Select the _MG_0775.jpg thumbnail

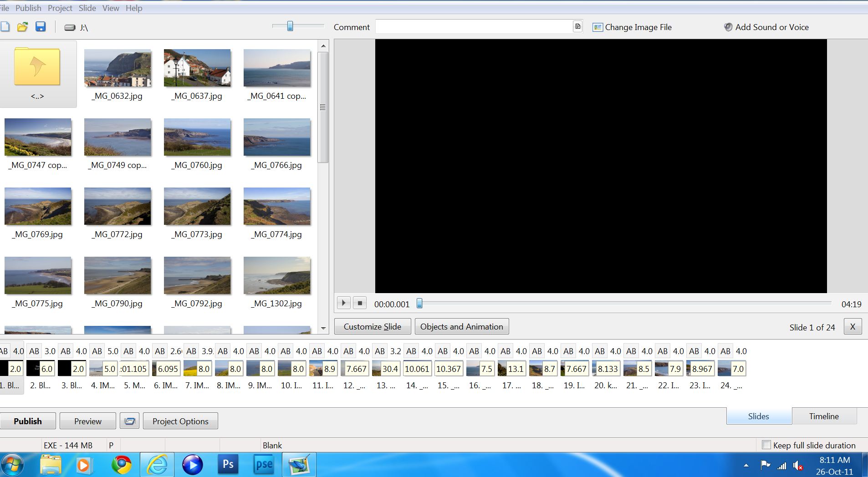pos(38,275)
